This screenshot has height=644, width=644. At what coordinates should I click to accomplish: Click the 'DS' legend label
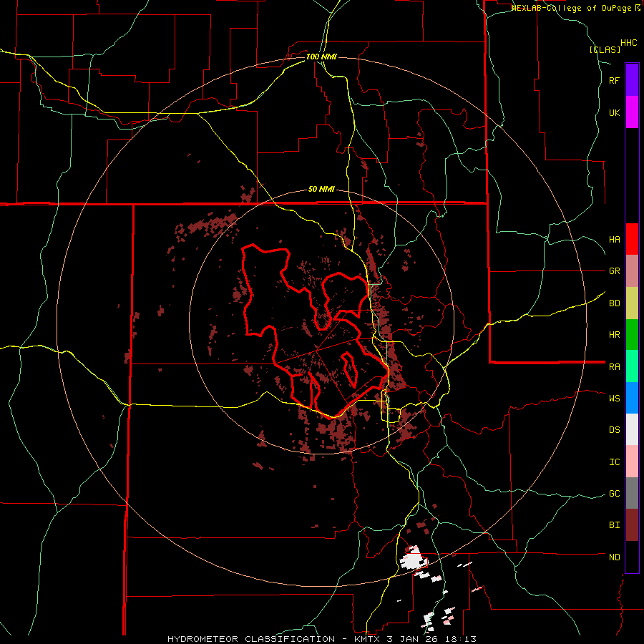[x=614, y=430]
